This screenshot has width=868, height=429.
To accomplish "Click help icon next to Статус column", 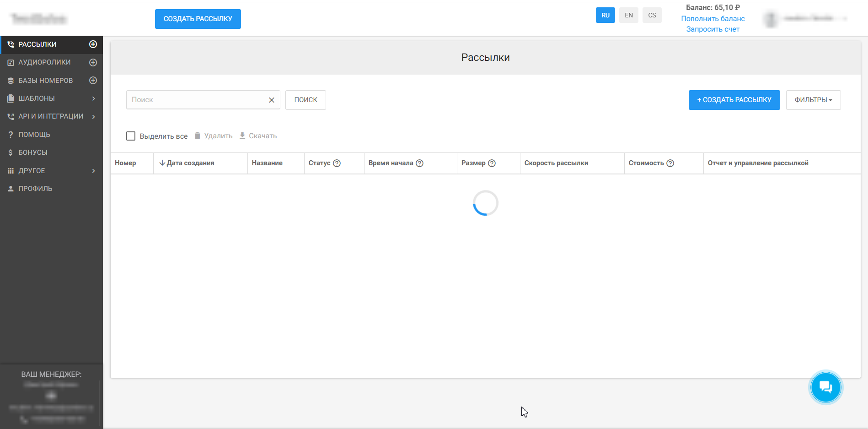I will tap(337, 163).
